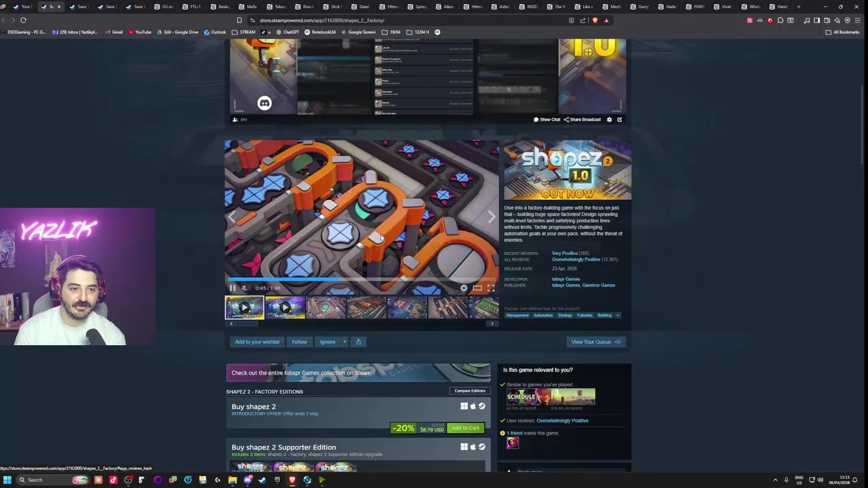
Task: Open the ChatGPT bookmark
Action: coord(288,32)
